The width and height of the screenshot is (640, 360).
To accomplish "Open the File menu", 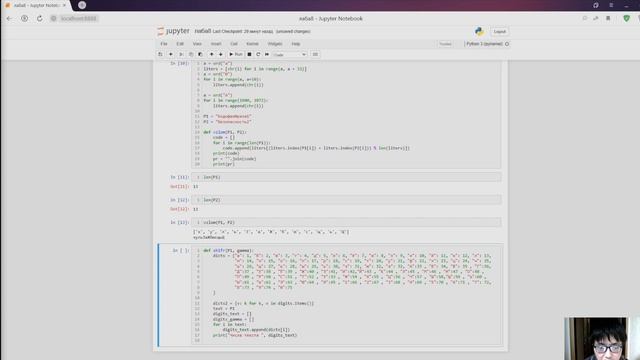I will tap(164, 44).
